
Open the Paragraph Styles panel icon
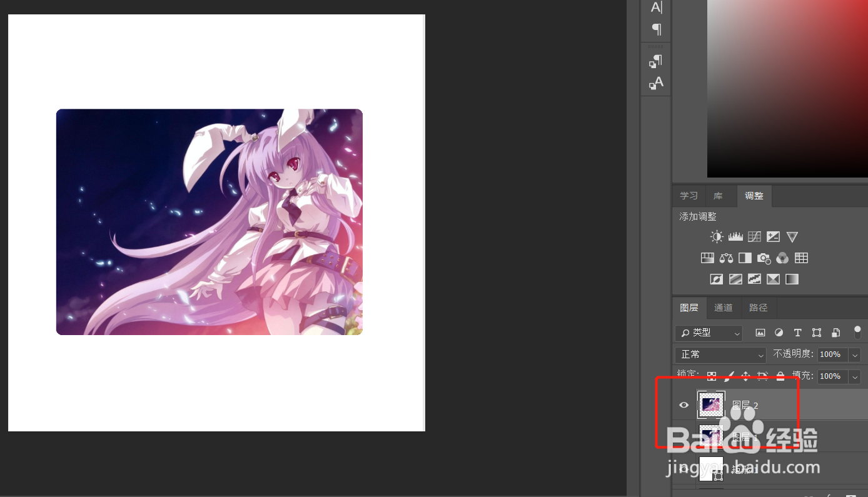click(656, 61)
